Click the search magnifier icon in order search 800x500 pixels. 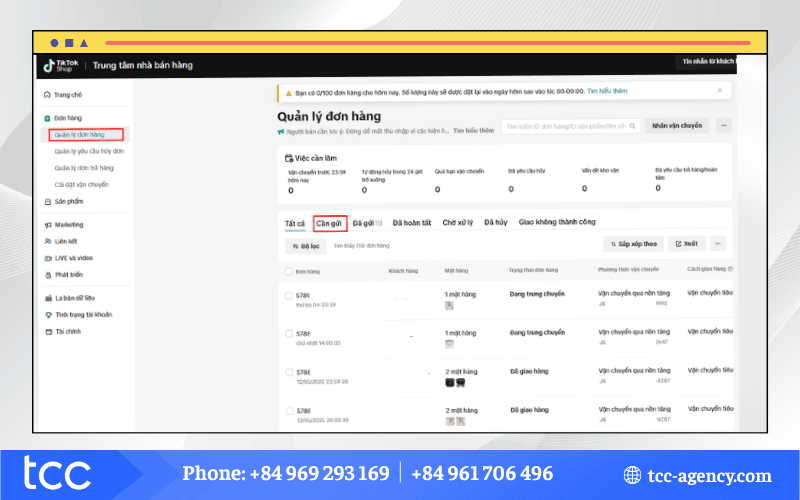point(632,126)
